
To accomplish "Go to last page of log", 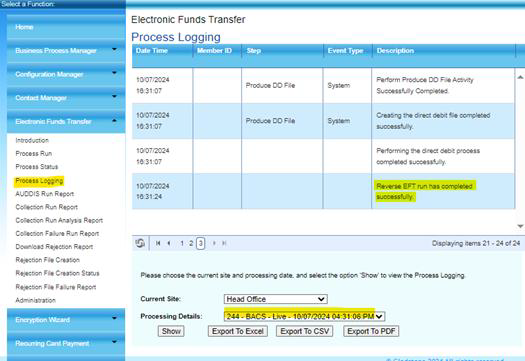I will coord(224,243).
